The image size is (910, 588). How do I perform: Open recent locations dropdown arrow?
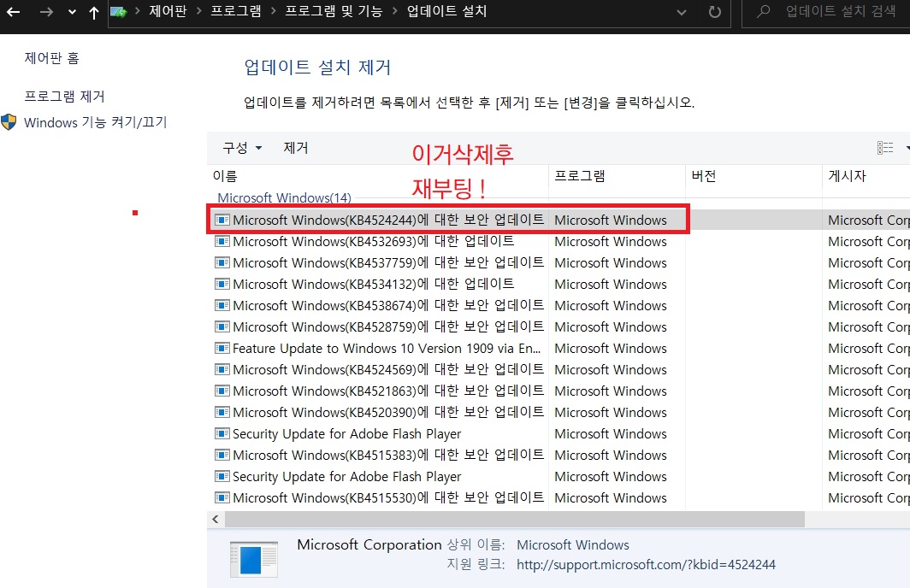coord(72,12)
